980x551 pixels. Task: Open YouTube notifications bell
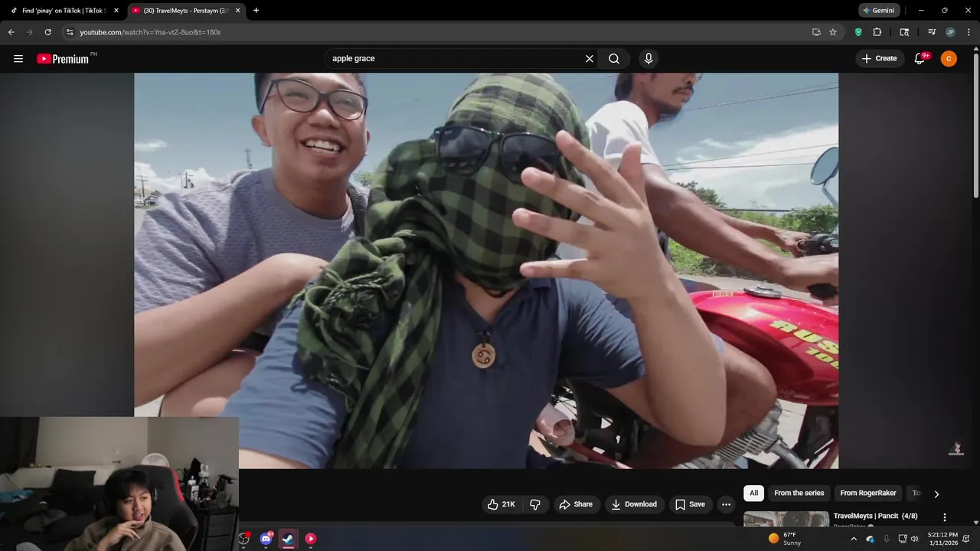coord(920,59)
